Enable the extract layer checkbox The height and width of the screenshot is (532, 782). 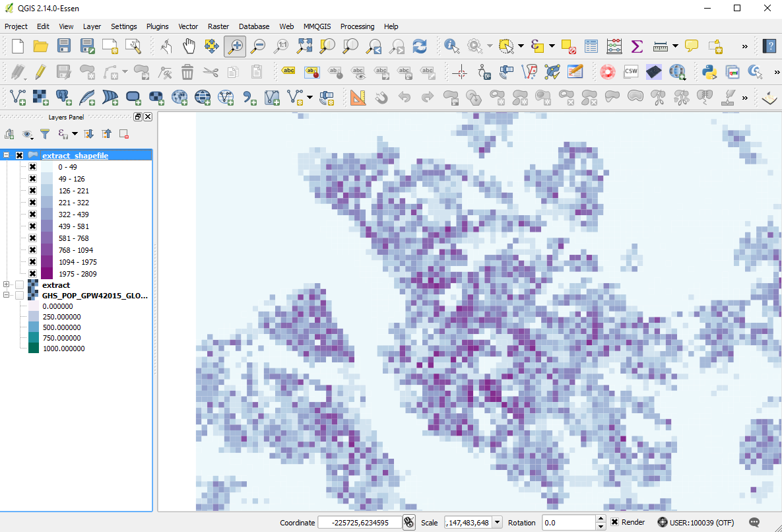[x=18, y=285]
